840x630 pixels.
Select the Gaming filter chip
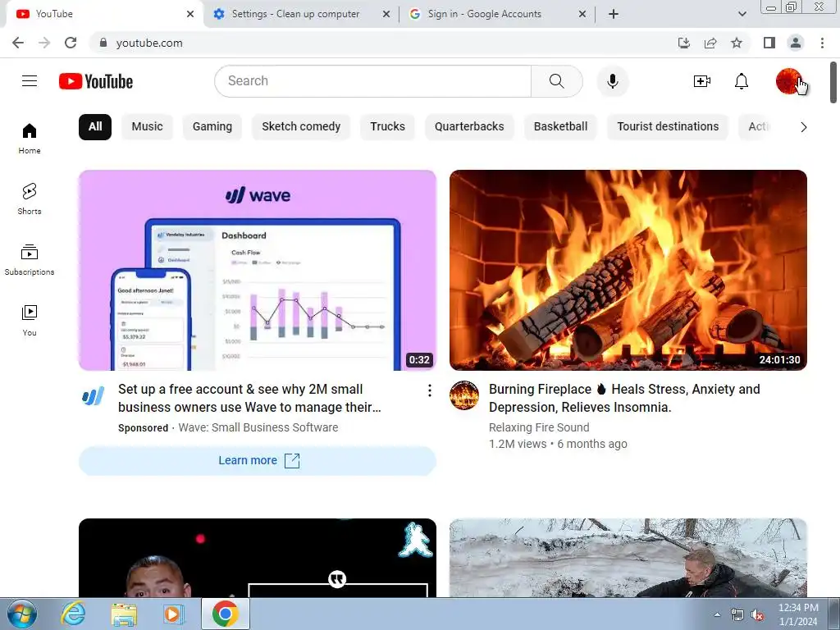click(212, 127)
